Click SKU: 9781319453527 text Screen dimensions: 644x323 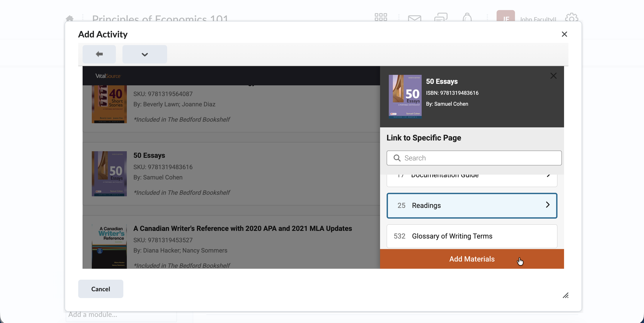[163, 240]
